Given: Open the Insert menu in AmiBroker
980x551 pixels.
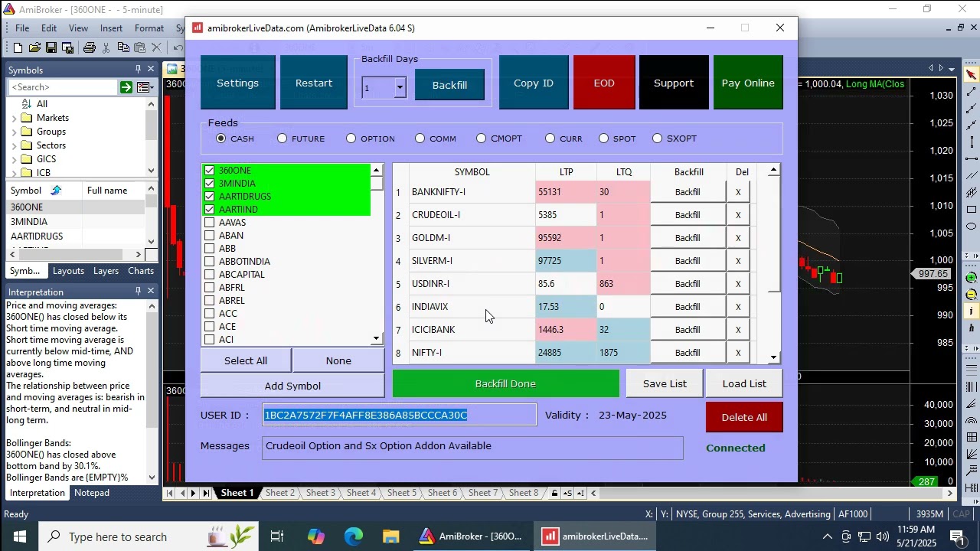Looking at the screenshot, I should tap(111, 28).
